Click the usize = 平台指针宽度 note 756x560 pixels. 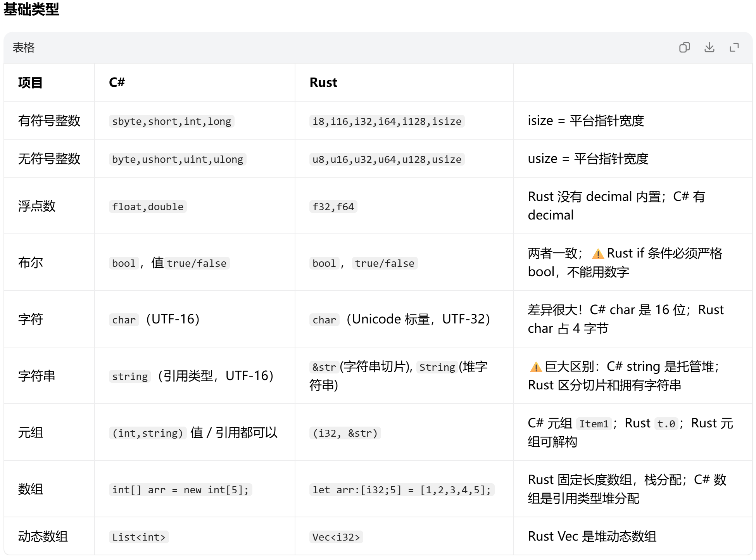588,159
